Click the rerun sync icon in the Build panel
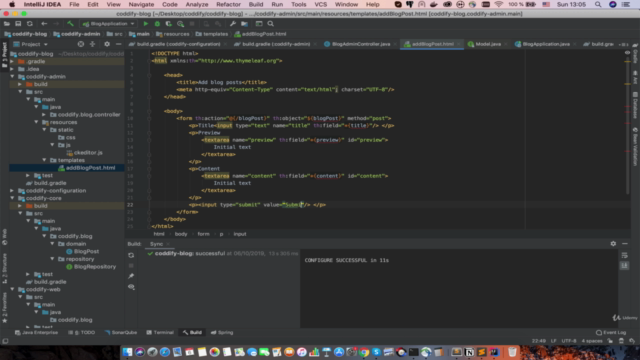The image size is (640, 360). point(131,255)
